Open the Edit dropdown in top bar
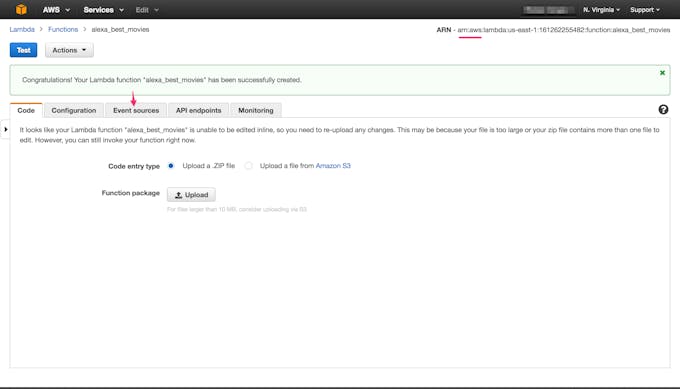The image size is (680, 389). [x=147, y=10]
